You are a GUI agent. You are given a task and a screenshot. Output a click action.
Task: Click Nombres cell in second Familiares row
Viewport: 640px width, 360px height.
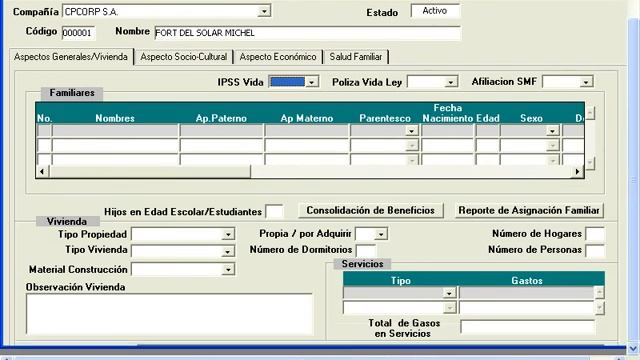(x=115, y=146)
